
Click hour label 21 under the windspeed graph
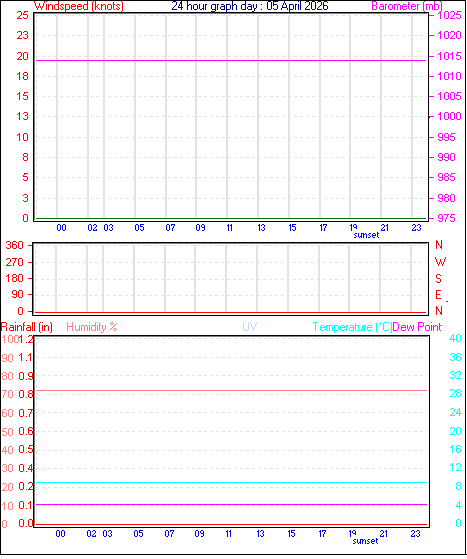(x=384, y=228)
